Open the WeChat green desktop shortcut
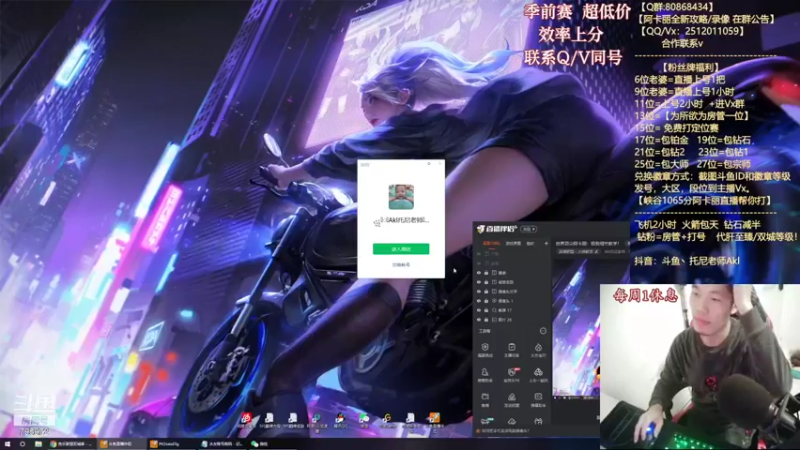This screenshot has height=450, width=800. 364,420
